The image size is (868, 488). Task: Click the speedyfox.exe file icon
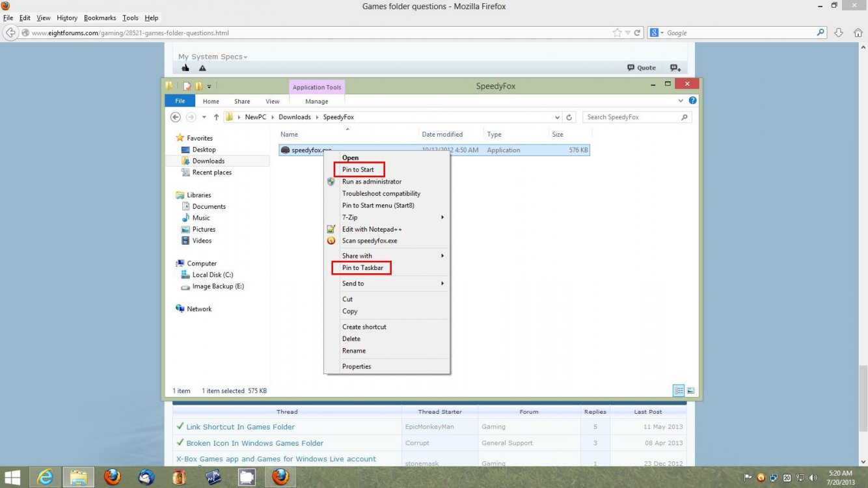pyautogui.click(x=285, y=150)
